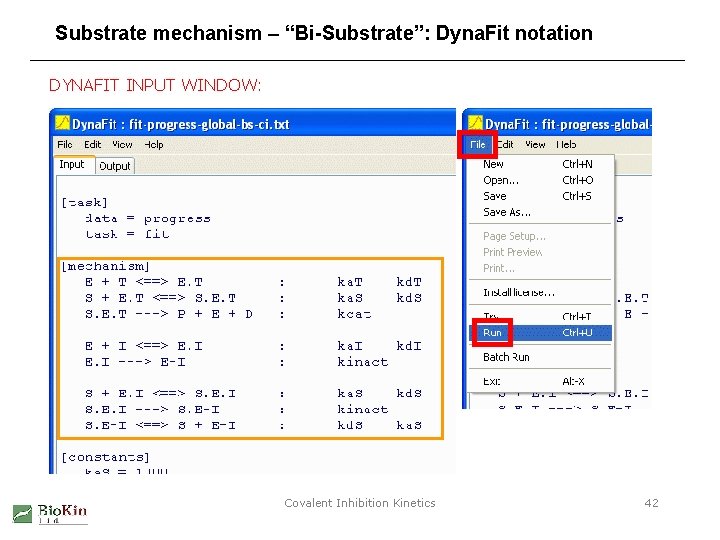Click the 'task = fit' line
The height and width of the screenshot is (540, 720).
pyautogui.click(x=127, y=234)
